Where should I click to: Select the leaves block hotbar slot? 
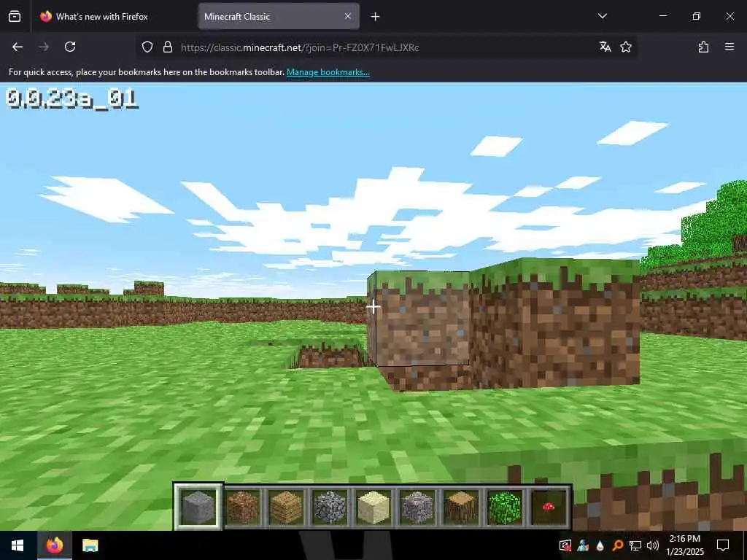click(x=505, y=507)
